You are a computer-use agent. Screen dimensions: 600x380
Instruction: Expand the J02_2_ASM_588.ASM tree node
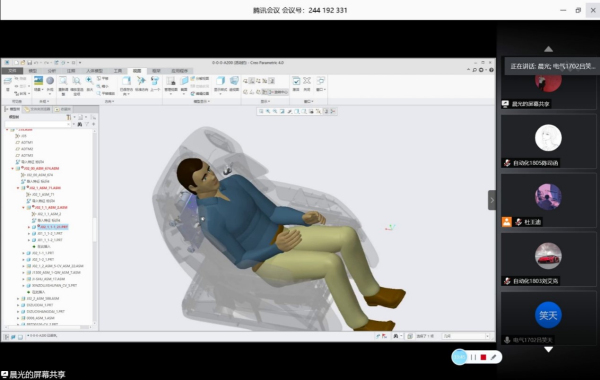(18, 298)
